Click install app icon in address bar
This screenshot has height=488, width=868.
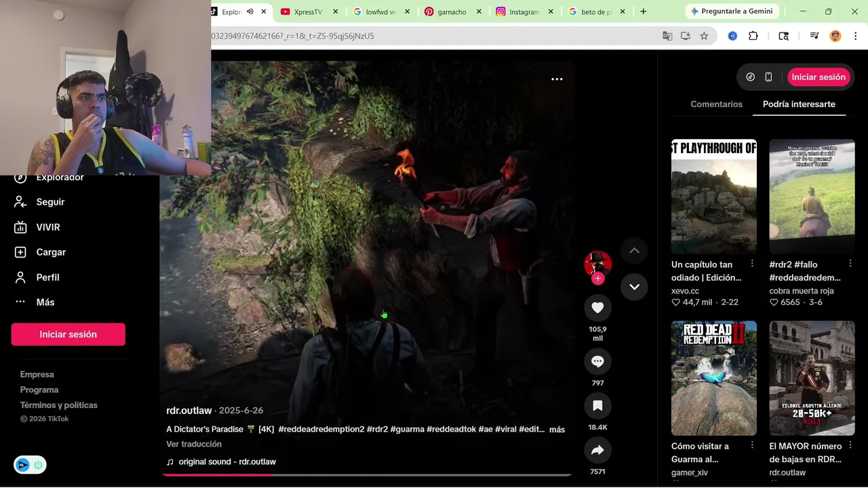coord(686,36)
